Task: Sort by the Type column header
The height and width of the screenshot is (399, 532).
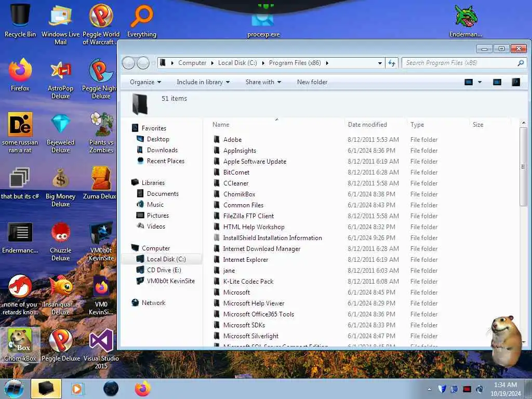Action: point(437,125)
